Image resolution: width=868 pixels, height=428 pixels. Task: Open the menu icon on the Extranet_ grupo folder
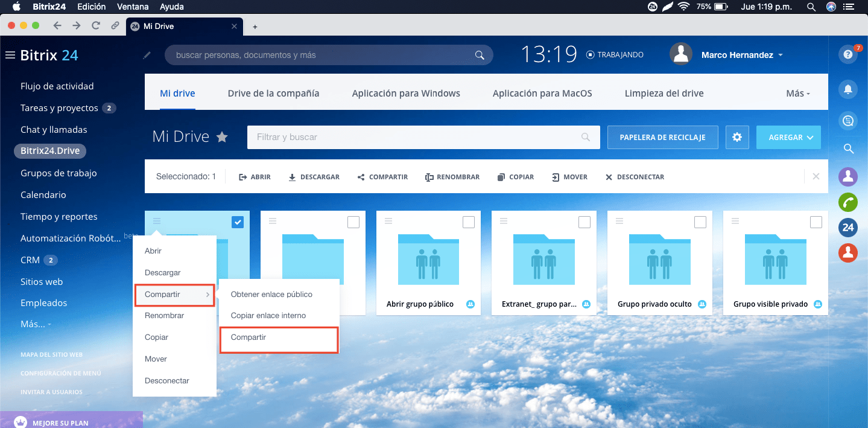[504, 222]
